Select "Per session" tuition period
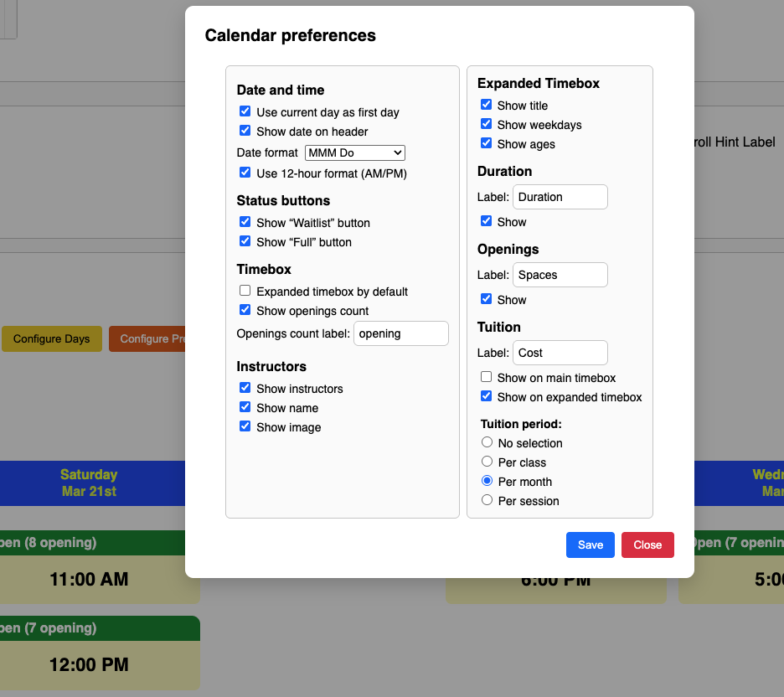This screenshot has width=784, height=697. (487, 500)
